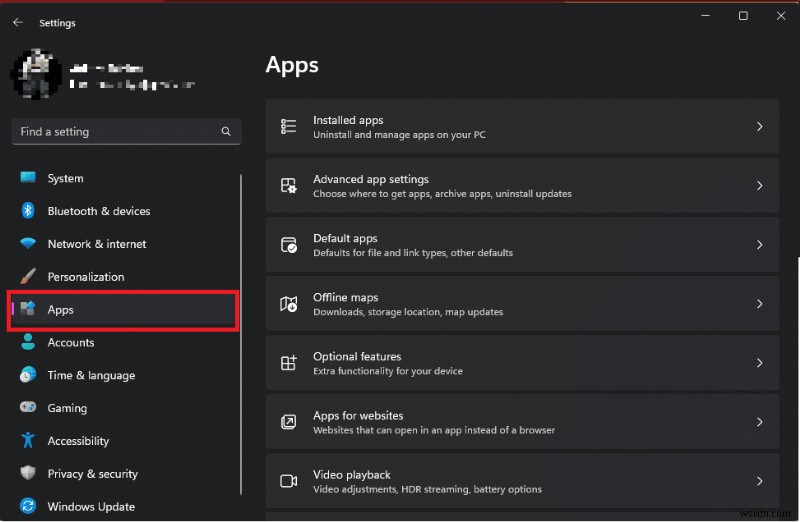Click the Network wifi icon

pyautogui.click(x=28, y=243)
